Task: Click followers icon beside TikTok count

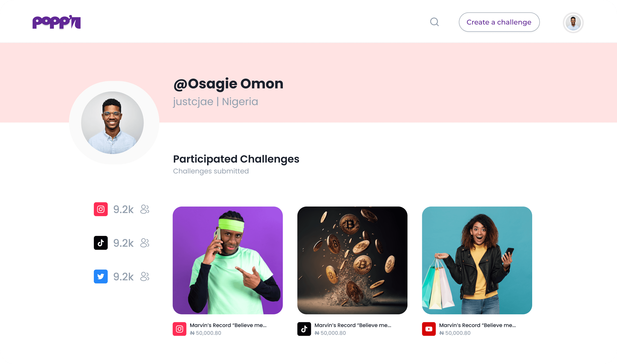Action: click(145, 243)
